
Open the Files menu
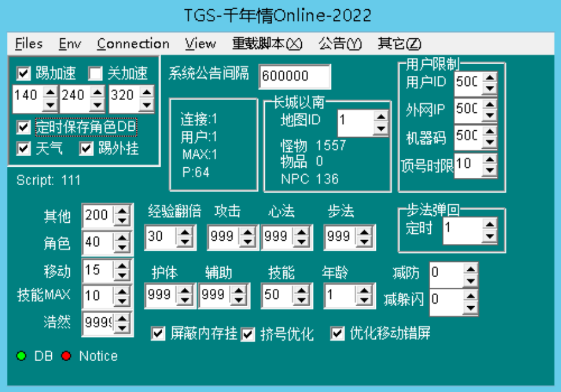[28, 44]
